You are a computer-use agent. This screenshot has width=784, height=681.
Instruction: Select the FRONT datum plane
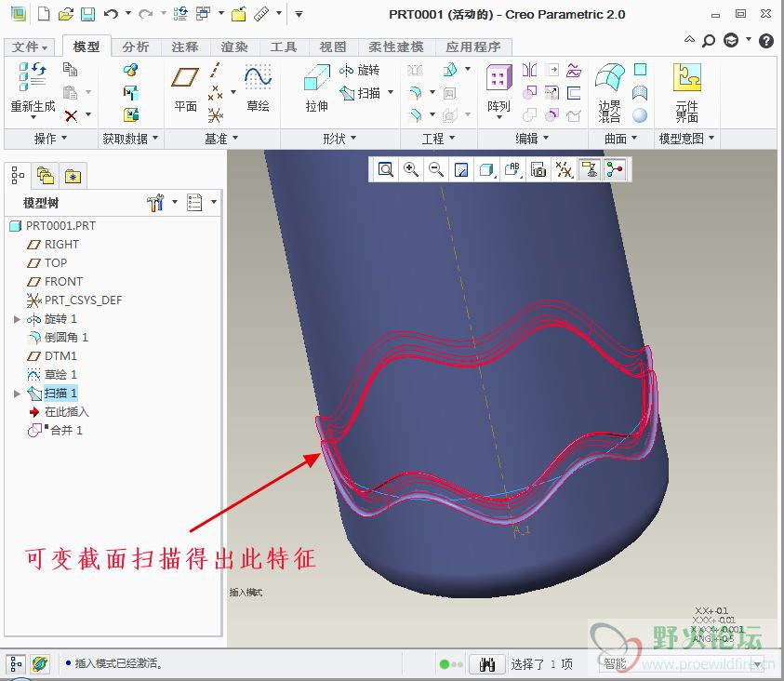[x=55, y=282]
